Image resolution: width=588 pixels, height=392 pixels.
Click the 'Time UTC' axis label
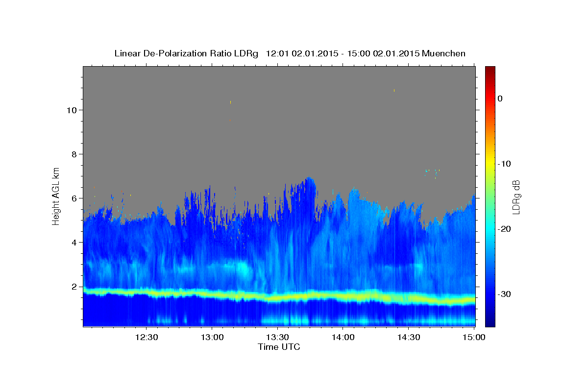[x=279, y=347]
